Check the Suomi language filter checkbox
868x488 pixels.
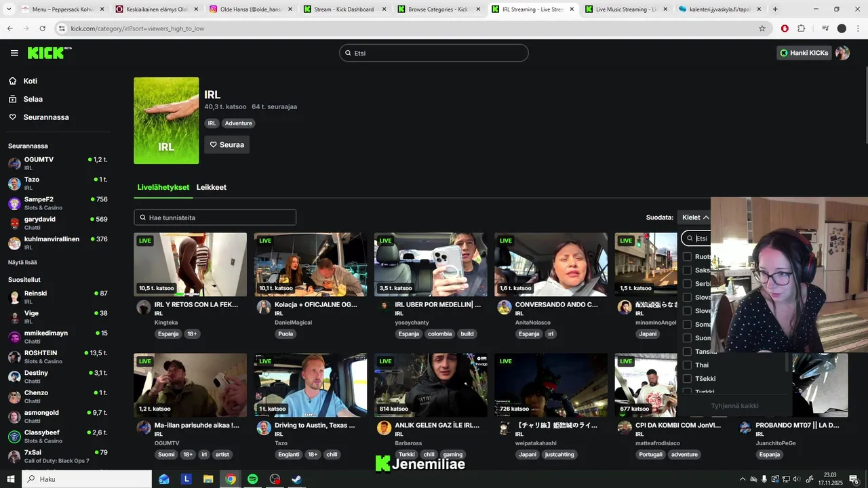click(687, 338)
